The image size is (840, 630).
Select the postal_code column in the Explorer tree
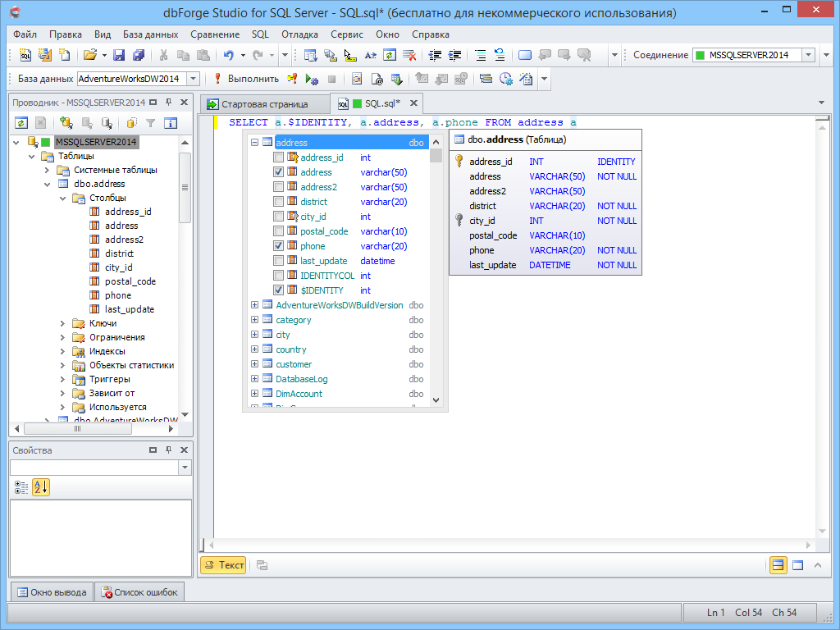point(130,281)
